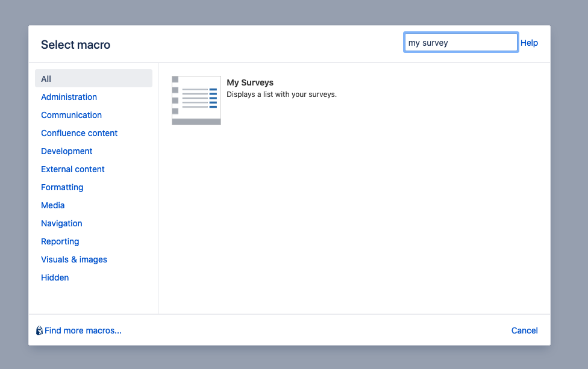Screen dimensions: 588x369
Task: Click the macro search field
Action: coord(460,43)
